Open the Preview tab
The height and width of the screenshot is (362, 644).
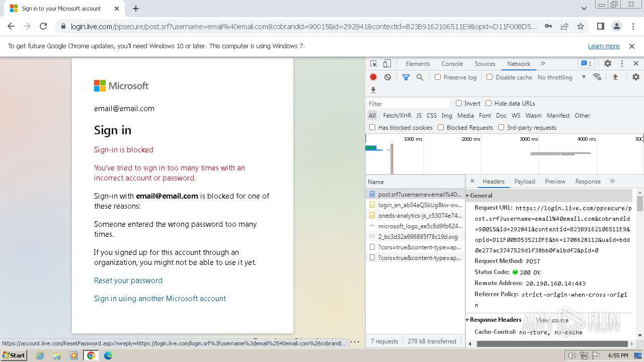[555, 182]
